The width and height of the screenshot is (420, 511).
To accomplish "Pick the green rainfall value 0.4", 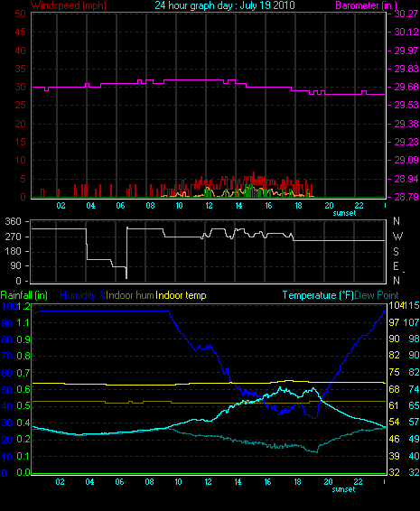I will 23,423.
